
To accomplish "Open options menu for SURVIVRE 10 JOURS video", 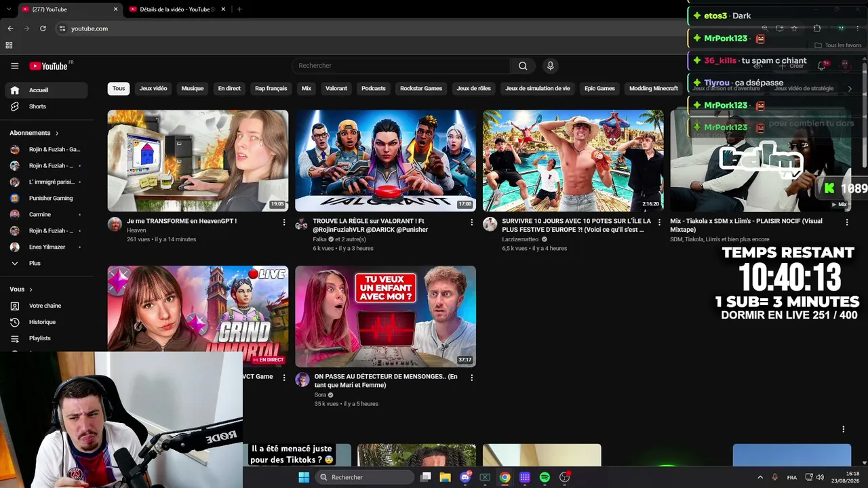I will pos(659,222).
